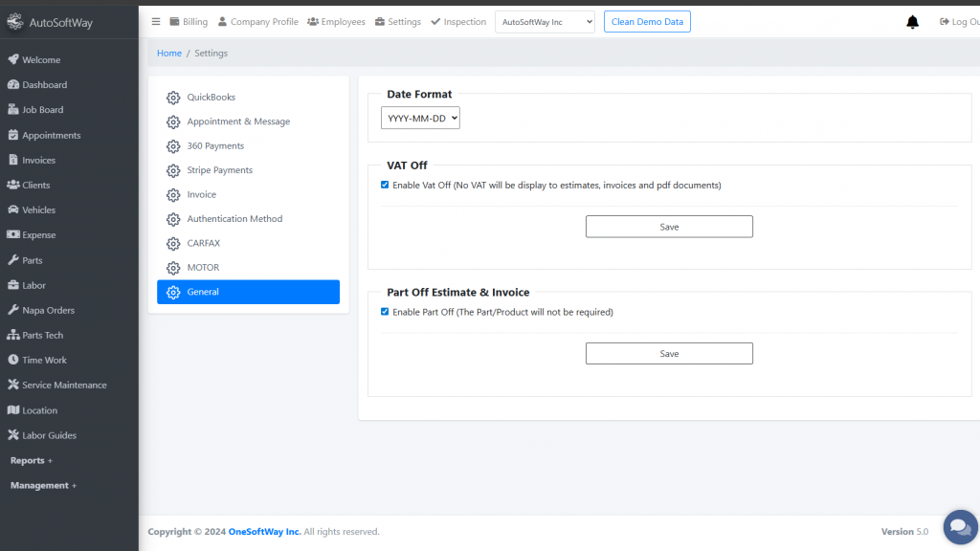Click the Clean Demo Data button

pyautogui.click(x=647, y=22)
